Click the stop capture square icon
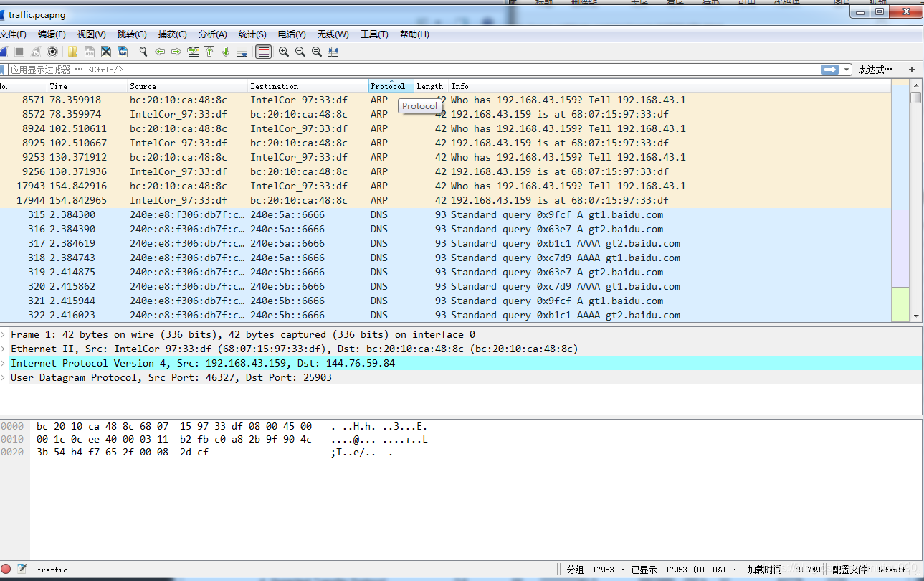The height and width of the screenshot is (581, 924). coord(19,52)
